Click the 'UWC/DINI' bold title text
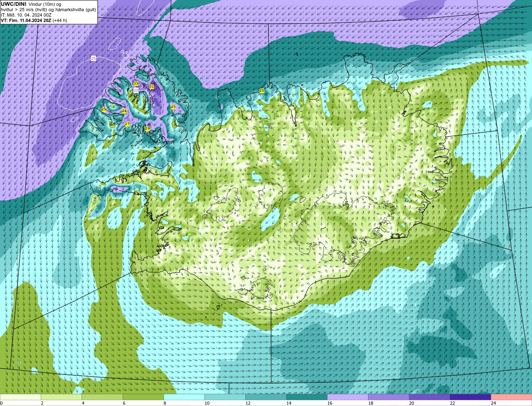The height and width of the screenshot is (406, 532). click(x=14, y=4)
